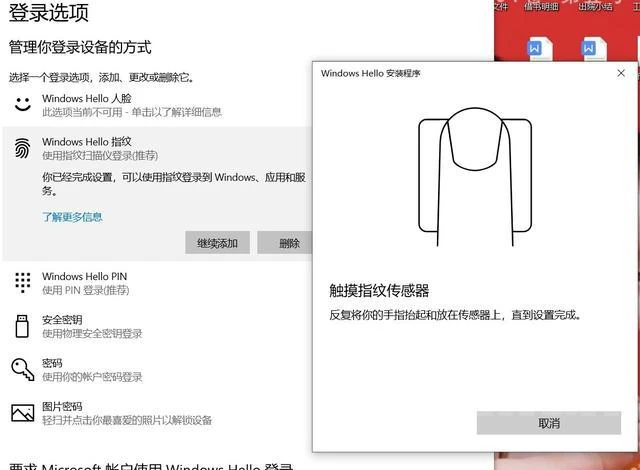Click the 登录选项 page title
Image resolution: width=640 pixels, height=470 pixels.
pyautogui.click(x=49, y=11)
